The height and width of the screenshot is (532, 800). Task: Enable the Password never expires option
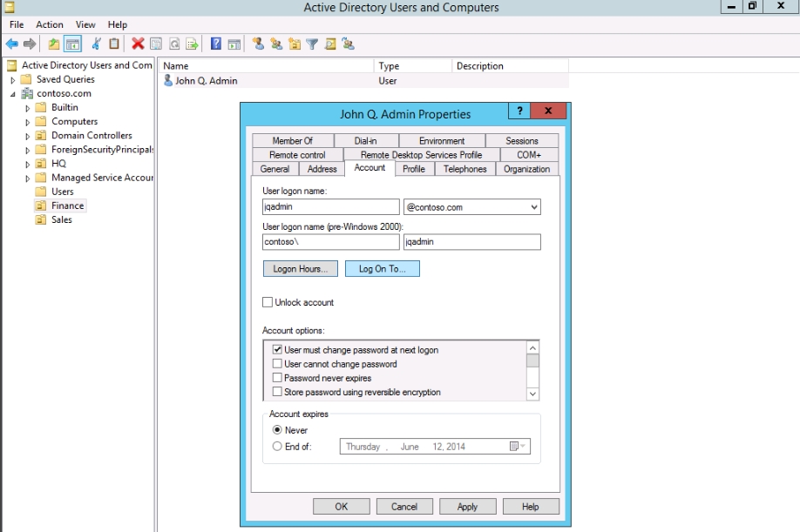[x=277, y=378]
